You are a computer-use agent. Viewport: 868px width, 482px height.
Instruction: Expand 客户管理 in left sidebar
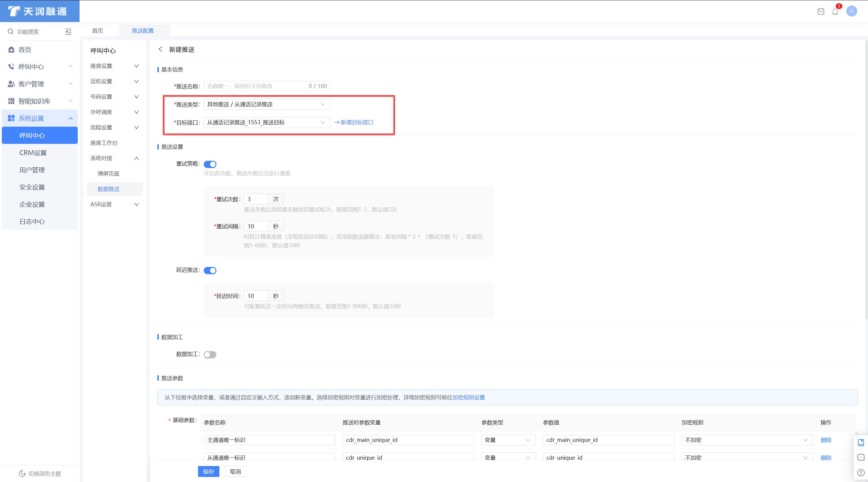tap(40, 84)
